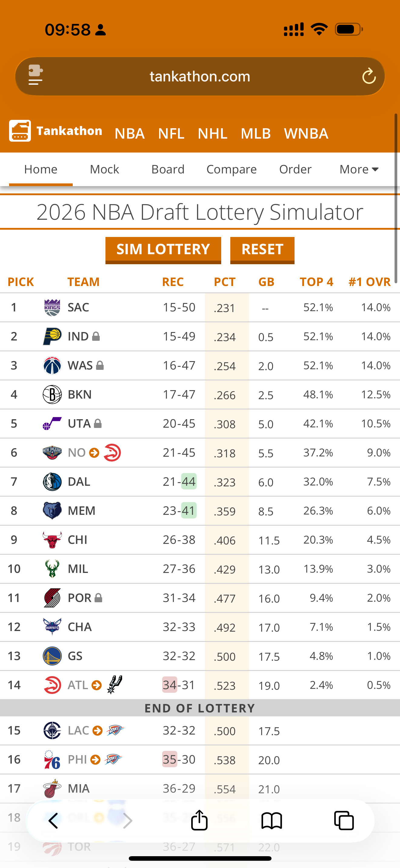The width and height of the screenshot is (400, 868).
Task: Tap the Bookmarks icon in Safari toolbar
Action: click(x=272, y=821)
